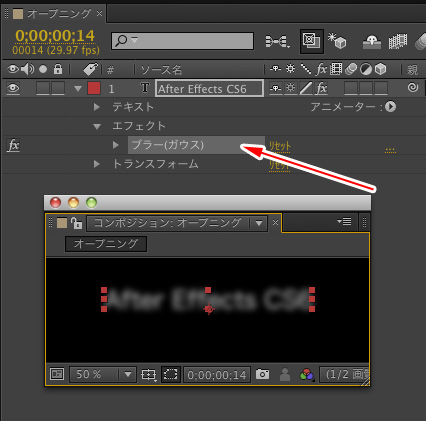Reset the ブラー(ガウス) effect
The height and width of the screenshot is (421, 426).
pyautogui.click(x=280, y=146)
